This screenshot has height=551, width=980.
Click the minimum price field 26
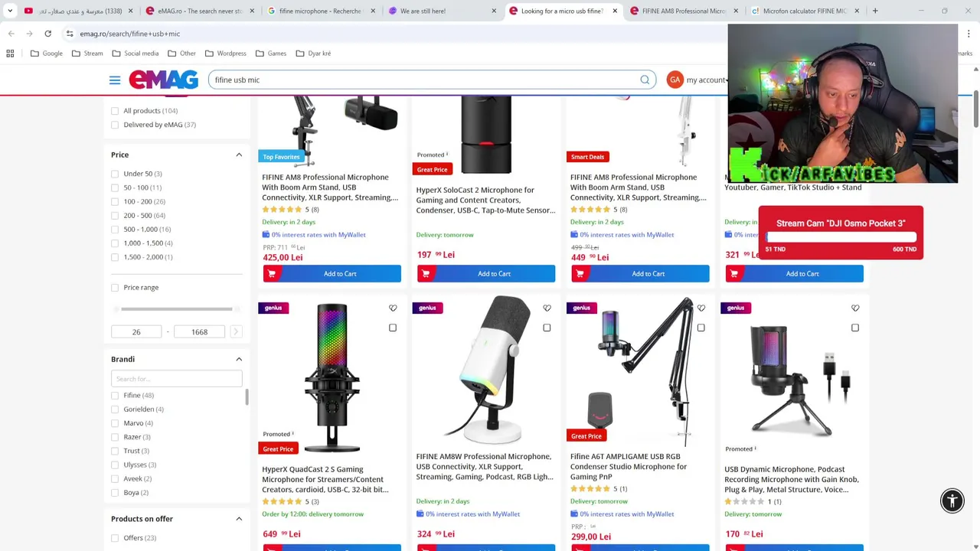pyautogui.click(x=136, y=331)
